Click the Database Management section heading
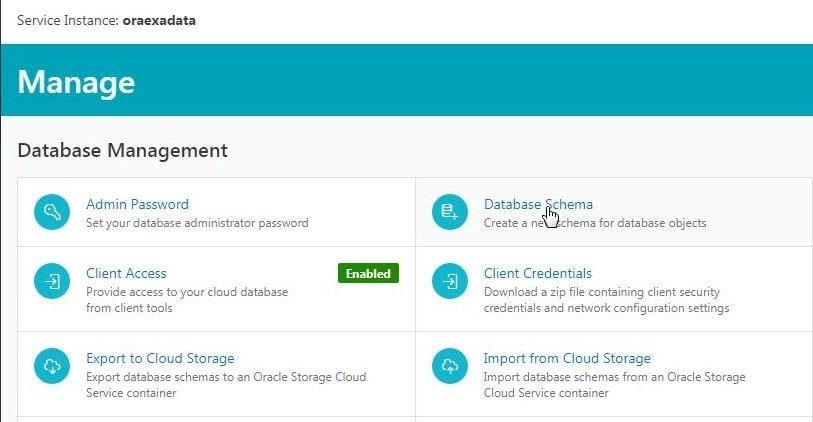 (122, 150)
